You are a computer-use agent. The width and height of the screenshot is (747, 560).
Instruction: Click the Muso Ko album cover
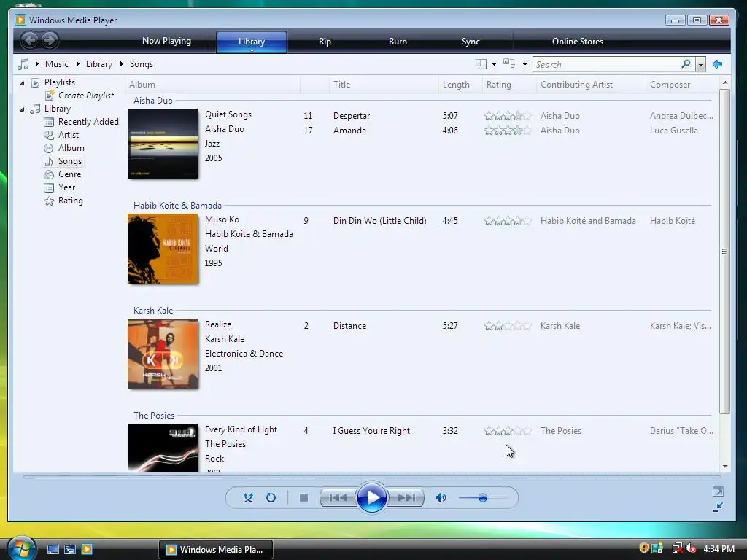click(163, 249)
